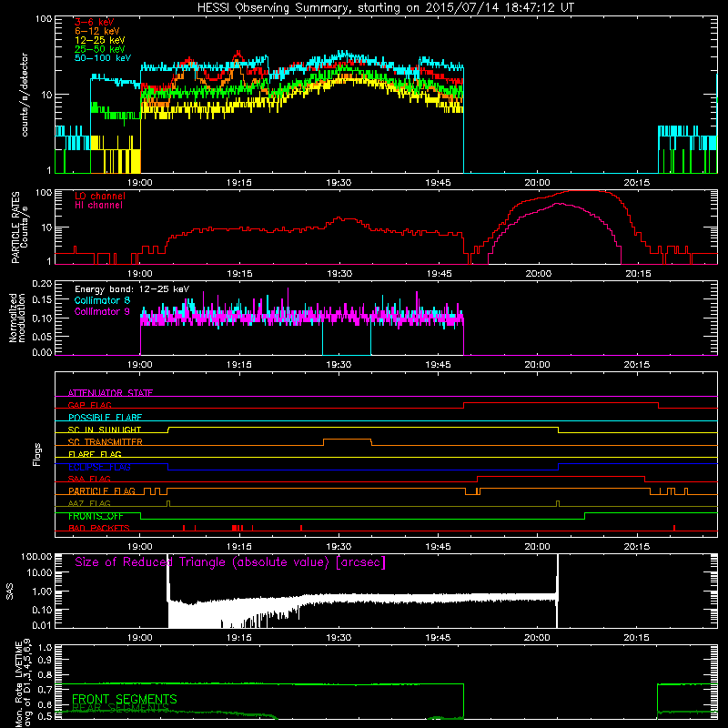
Task: Select the yellow '12-25 keV' count-rate legend label
Action: 99,40
